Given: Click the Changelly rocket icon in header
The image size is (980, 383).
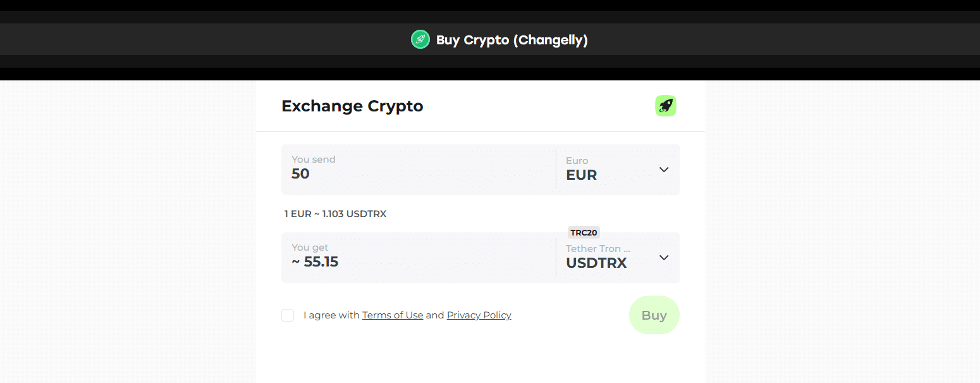Looking at the screenshot, I should click(x=420, y=39).
